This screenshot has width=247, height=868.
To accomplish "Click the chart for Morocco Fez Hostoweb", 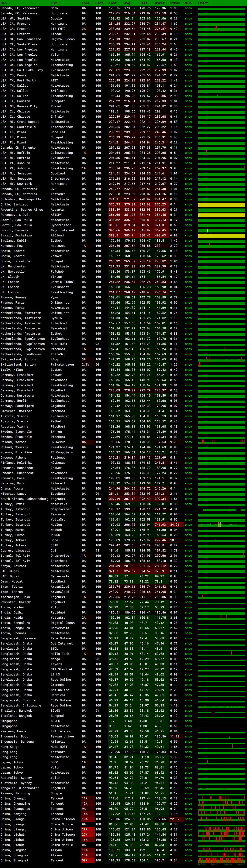I will [222, 246].
